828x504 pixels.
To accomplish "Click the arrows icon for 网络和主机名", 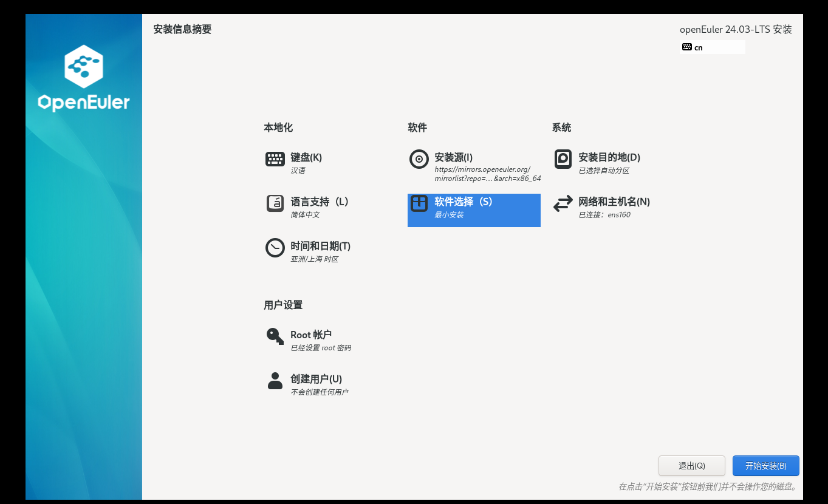I will (x=563, y=203).
